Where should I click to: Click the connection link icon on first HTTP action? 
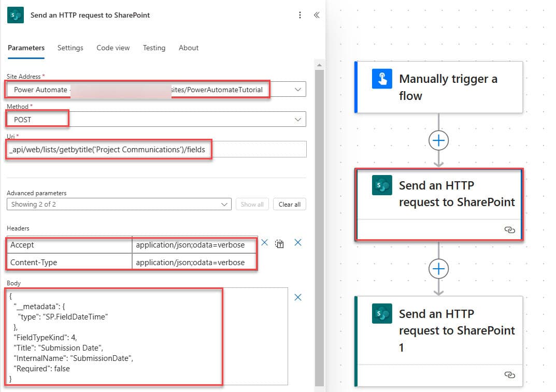tap(509, 230)
